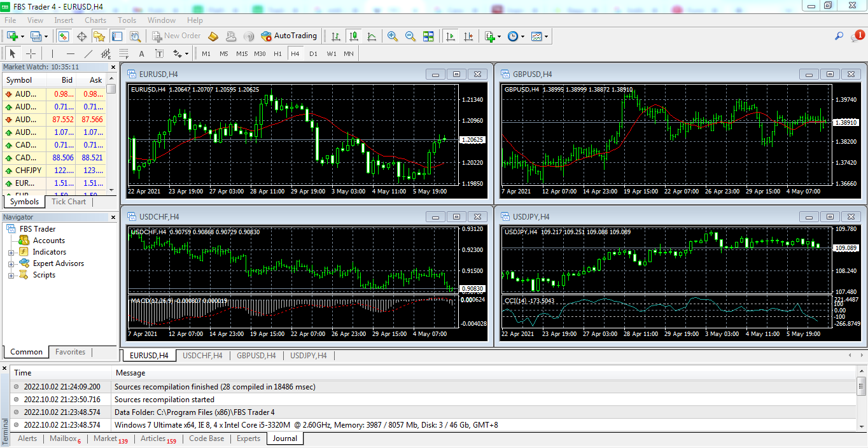Select the Crosshair tool
The height and width of the screenshot is (448, 868).
31,53
